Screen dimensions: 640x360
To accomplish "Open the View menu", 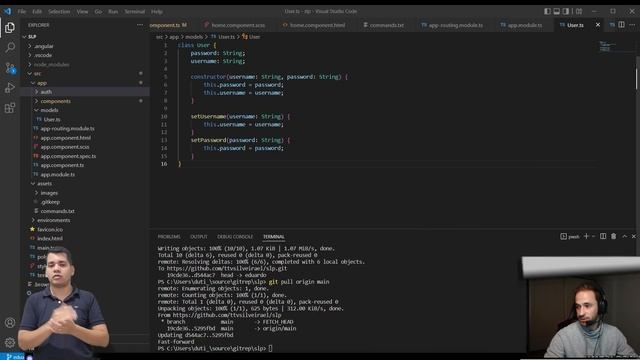I will tap(82, 11).
